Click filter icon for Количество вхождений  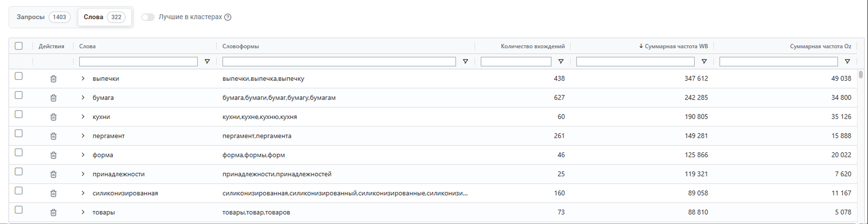561,61
